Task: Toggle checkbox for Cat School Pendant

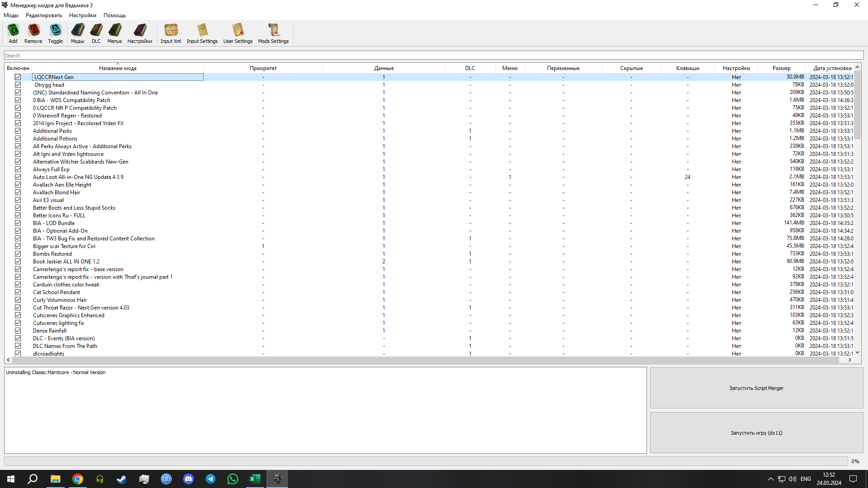Action: point(18,292)
